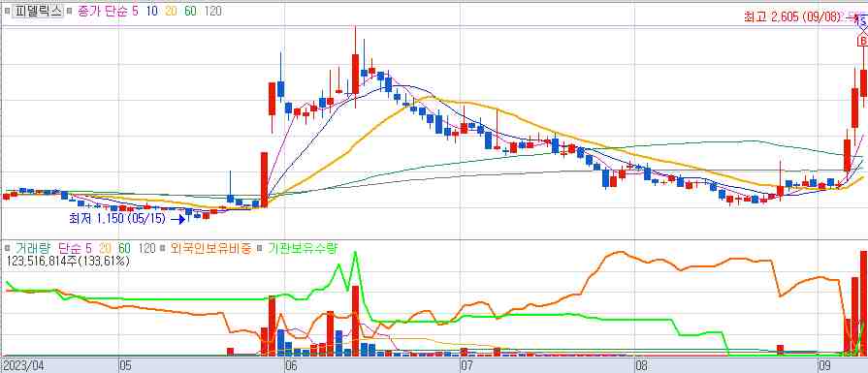
Task: Select the 종가 단순 moving average label
Action: pos(103,11)
